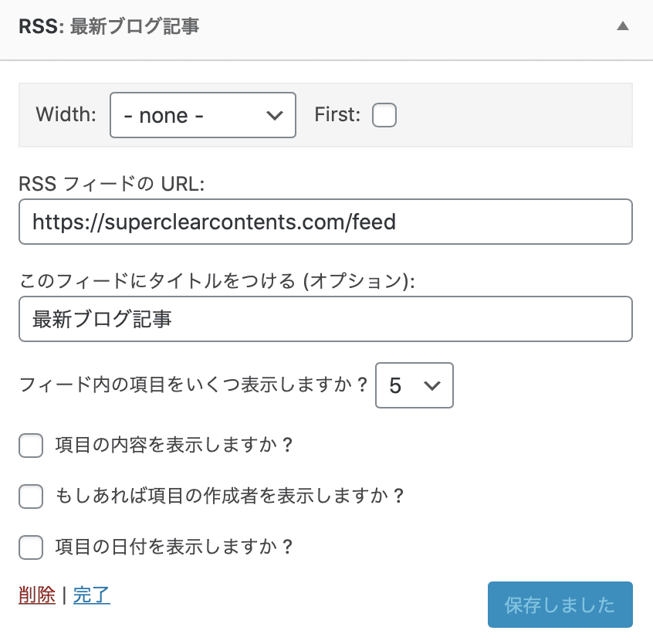
Task: Toggle the First checkbox
Action: (x=384, y=114)
